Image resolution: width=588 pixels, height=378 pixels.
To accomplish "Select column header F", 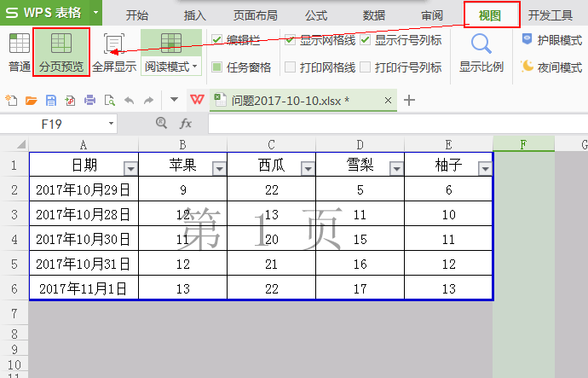I will click(523, 144).
